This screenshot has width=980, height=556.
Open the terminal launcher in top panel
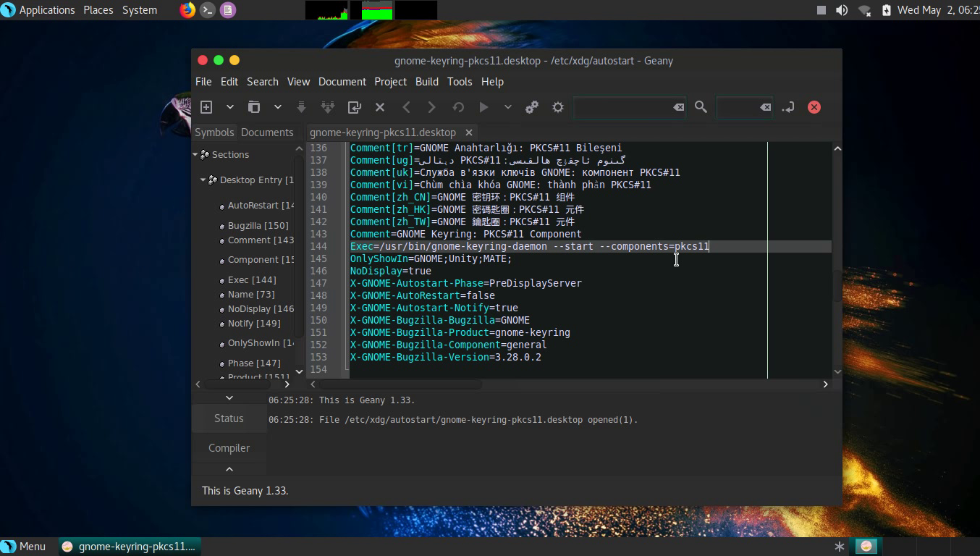click(x=208, y=10)
